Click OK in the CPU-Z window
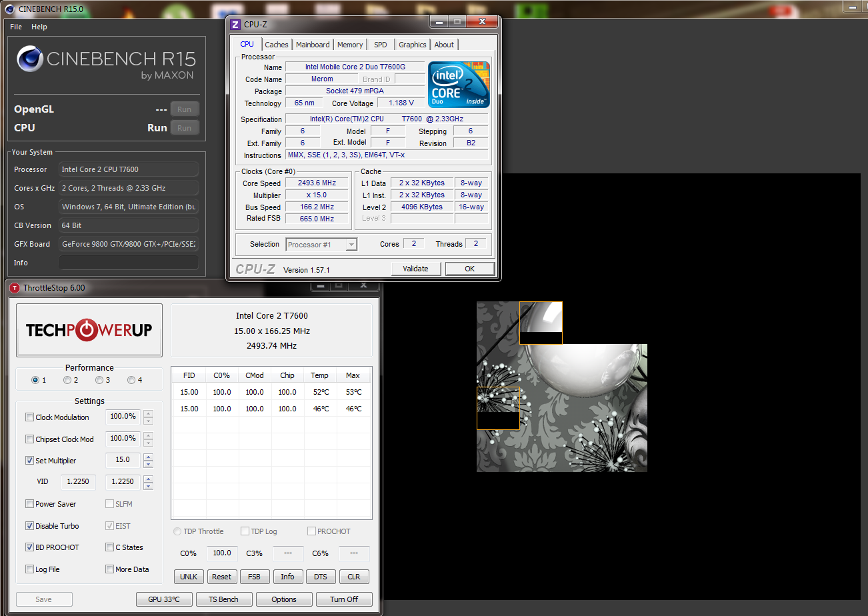This screenshot has width=868, height=616. [470, 269]
